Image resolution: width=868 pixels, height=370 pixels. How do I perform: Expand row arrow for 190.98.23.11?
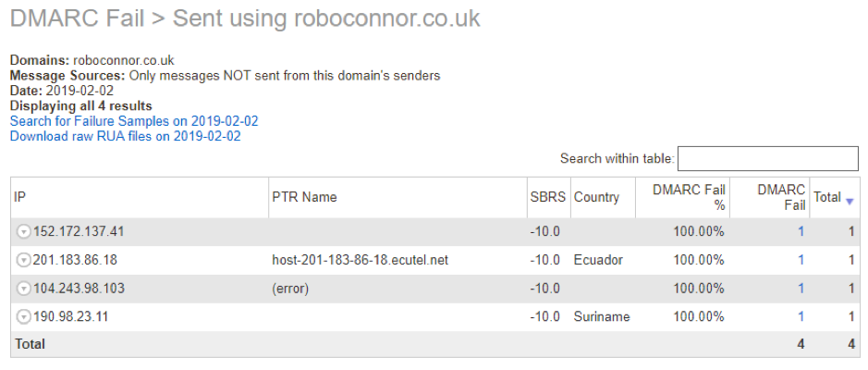coord(23,317)
